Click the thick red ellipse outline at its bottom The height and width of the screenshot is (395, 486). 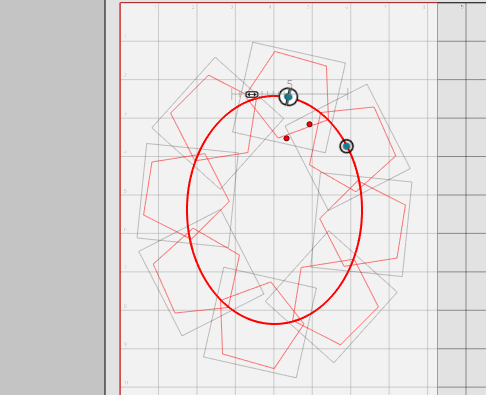coord(274,323)
